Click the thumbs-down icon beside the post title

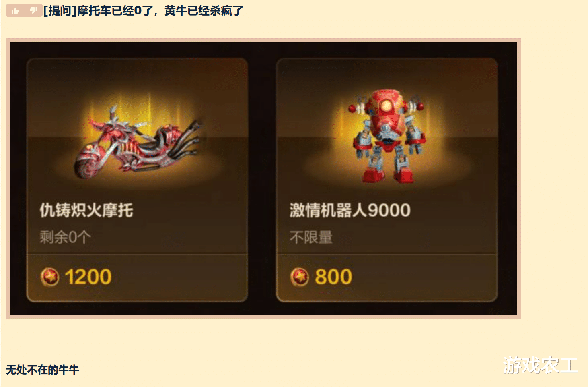click(33, 10)
